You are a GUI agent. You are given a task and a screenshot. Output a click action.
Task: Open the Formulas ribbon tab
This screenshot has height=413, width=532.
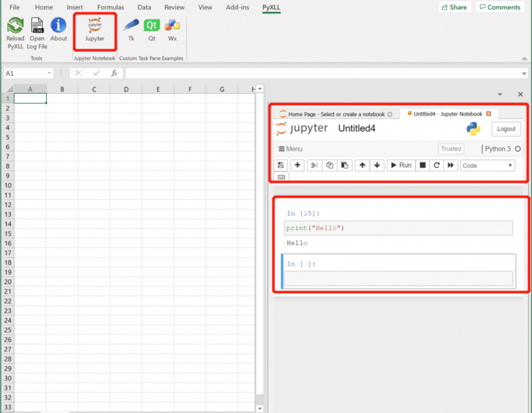click(110, 7)
